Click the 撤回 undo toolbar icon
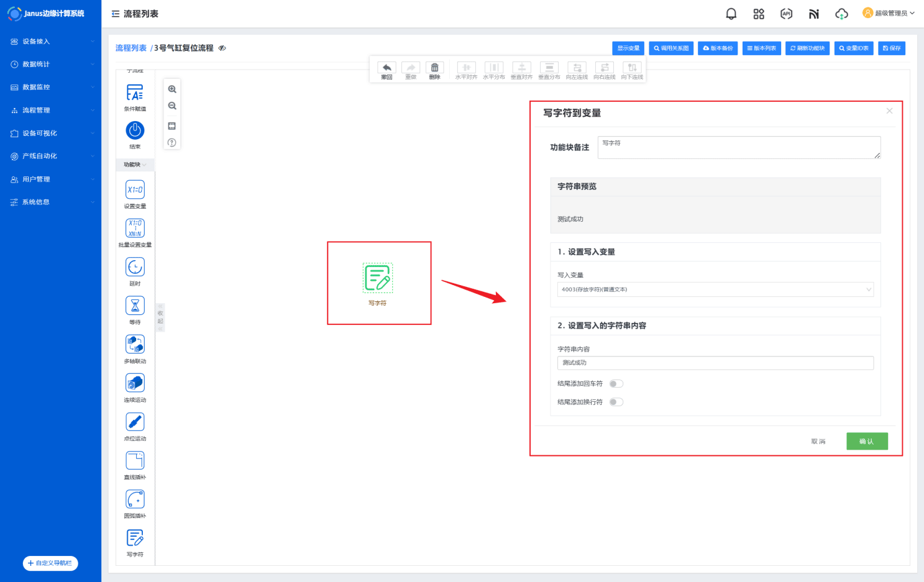The width and height of the screenshot is (924, 582). [x=387, y=68]
